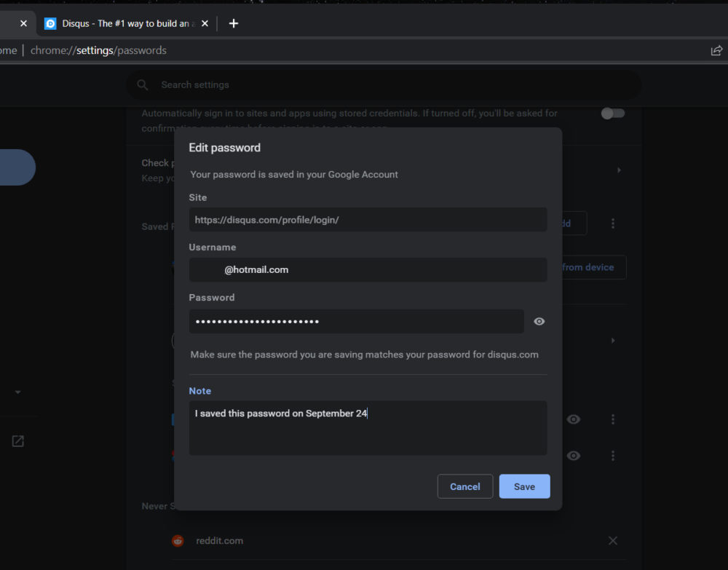728x570 pixels.
Task: Click the Disqus tab favicon
Action: (x=50, y=23)
